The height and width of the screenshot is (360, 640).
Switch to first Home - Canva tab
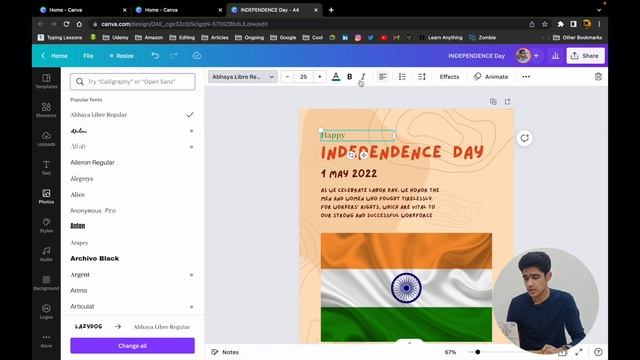click(82, 10)
